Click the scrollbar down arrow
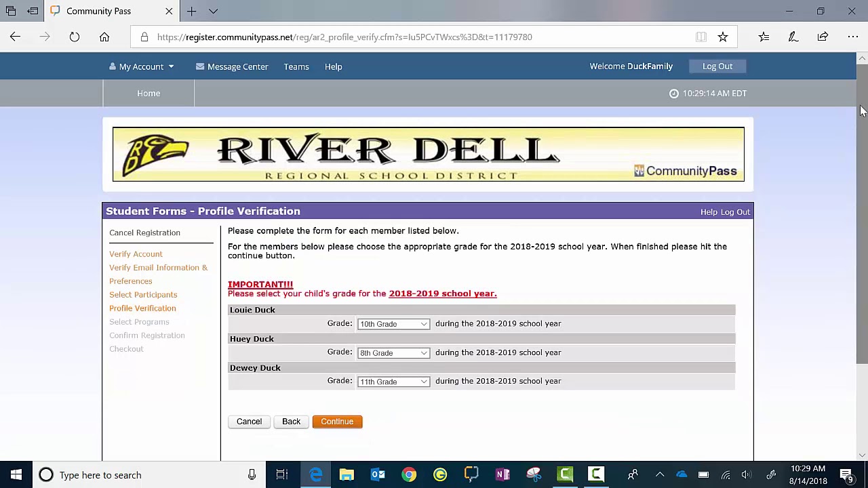 click(x=862, y=455)
